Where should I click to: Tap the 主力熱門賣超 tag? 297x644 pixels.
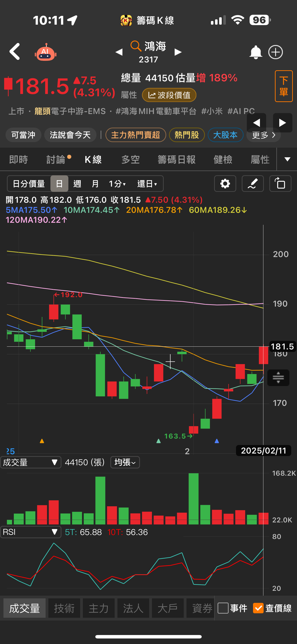pos(136,135)
